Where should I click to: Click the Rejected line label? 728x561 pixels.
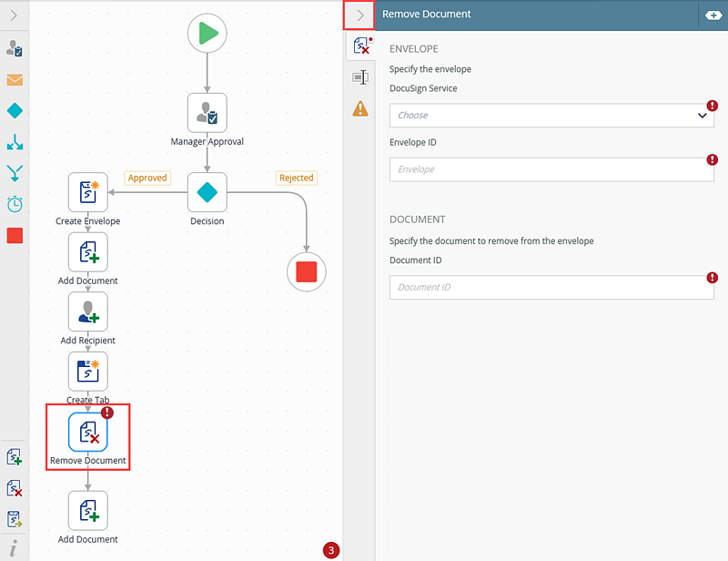click(x=296, y=178)
